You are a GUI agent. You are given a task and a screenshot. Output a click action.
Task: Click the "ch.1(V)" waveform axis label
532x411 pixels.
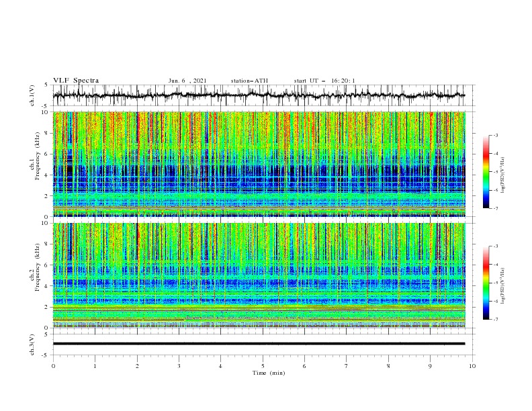(x=32, y=95)
